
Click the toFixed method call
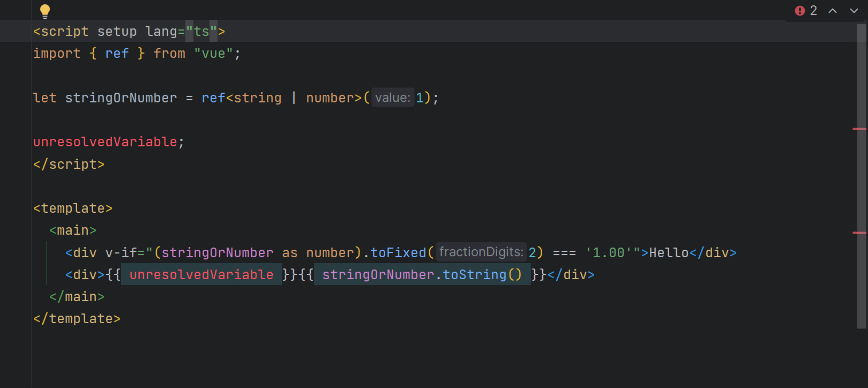[398, 253]
